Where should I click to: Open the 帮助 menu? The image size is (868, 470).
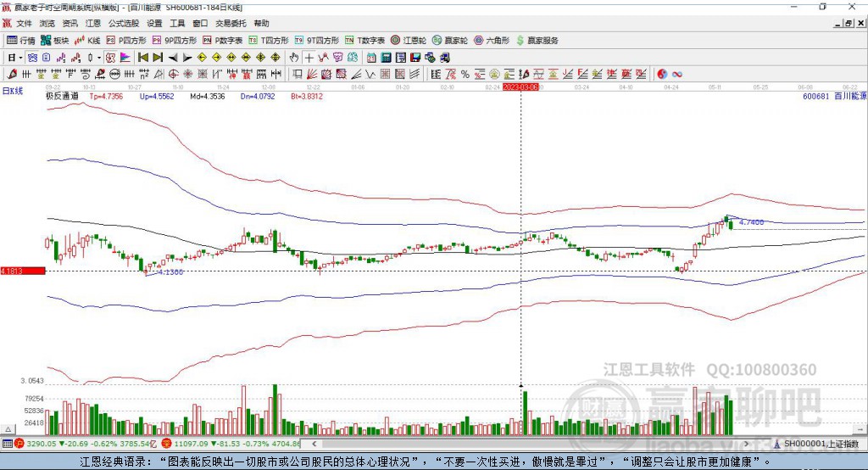coord(261,23)
